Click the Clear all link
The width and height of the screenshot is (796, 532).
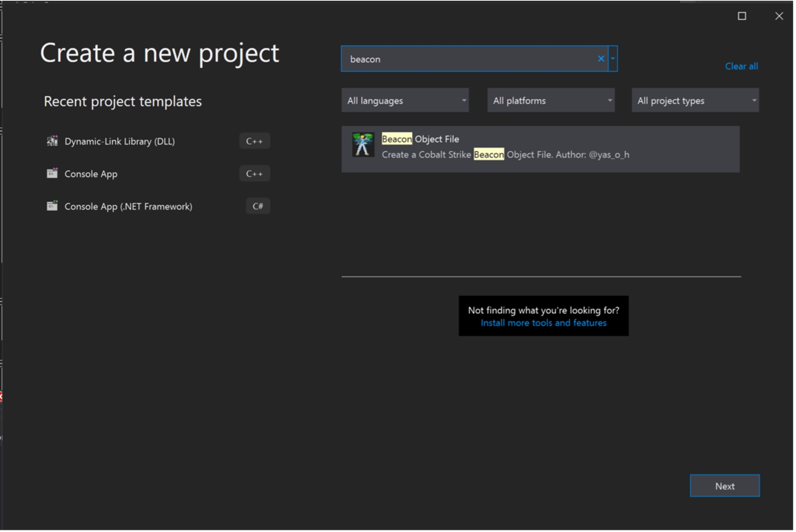point(741,66)
